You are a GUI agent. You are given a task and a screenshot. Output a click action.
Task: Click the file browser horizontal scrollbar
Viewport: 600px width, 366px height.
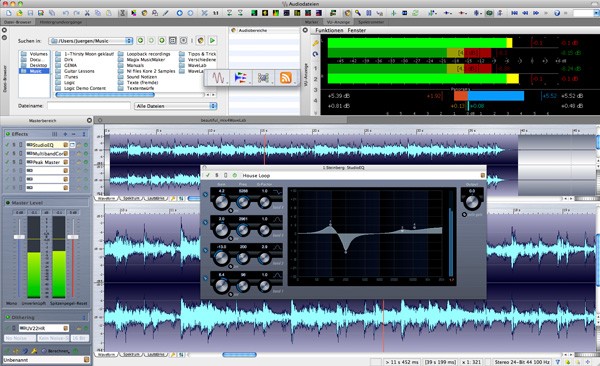(105, 95)
